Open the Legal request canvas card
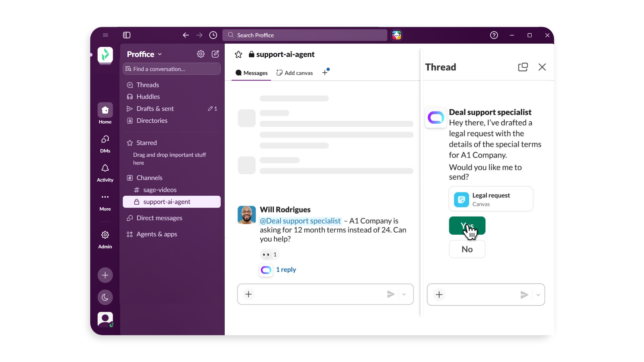 coord(491,199)
